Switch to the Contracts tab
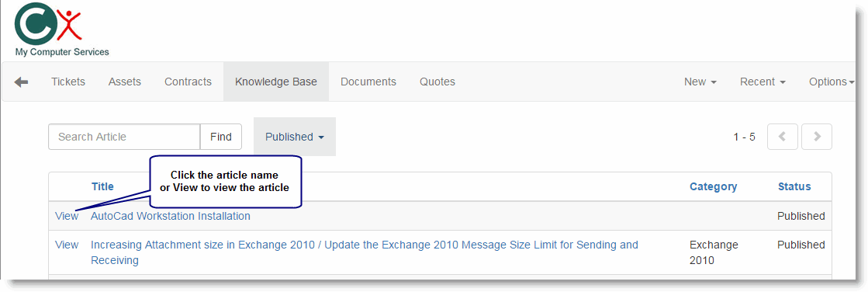 tap(188, 82)
